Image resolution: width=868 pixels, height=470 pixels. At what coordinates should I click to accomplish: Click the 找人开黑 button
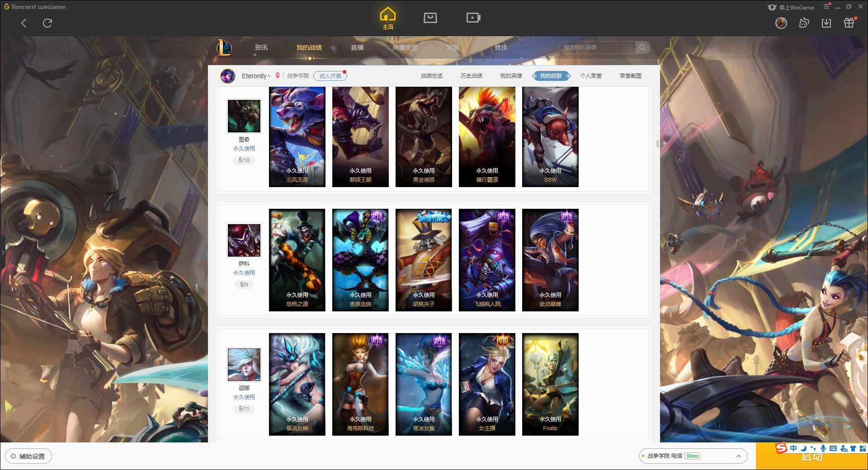click(x=330, y=76)
